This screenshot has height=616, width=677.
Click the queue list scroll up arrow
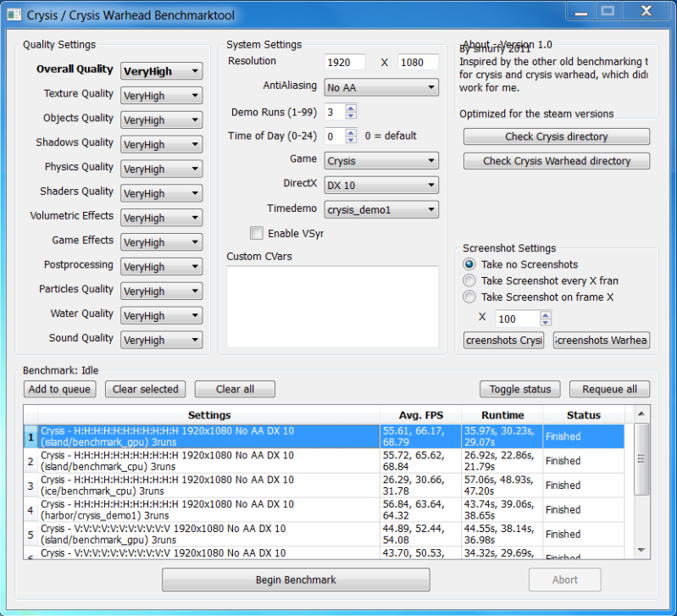641,414
